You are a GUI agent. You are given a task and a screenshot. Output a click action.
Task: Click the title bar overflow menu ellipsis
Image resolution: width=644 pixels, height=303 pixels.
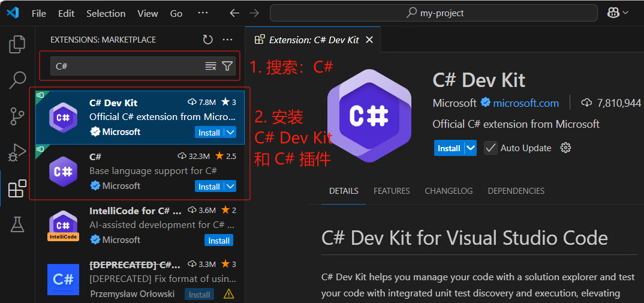pyautogui.click(x=203, y=13)
